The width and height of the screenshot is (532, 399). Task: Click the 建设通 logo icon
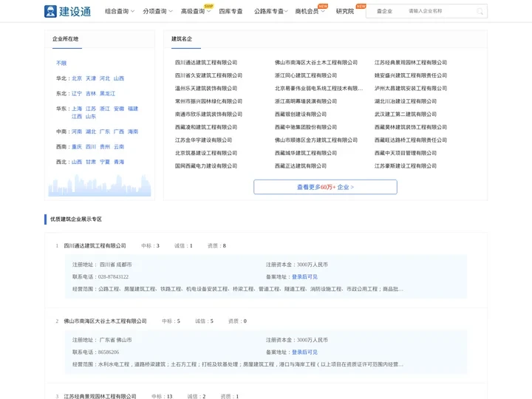click(x=50, y=11)
